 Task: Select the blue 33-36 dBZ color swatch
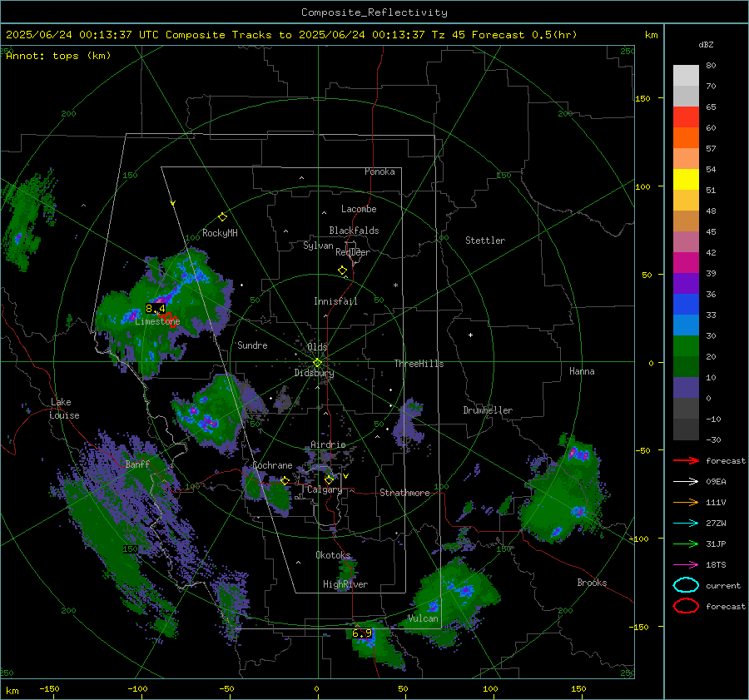(686, 305)
